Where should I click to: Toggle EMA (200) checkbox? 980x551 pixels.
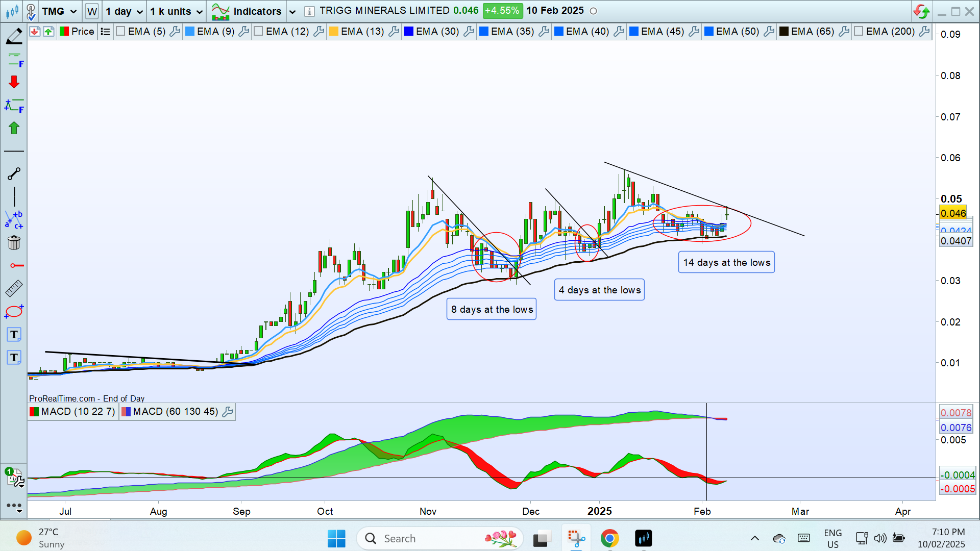[x=859, y=32]
